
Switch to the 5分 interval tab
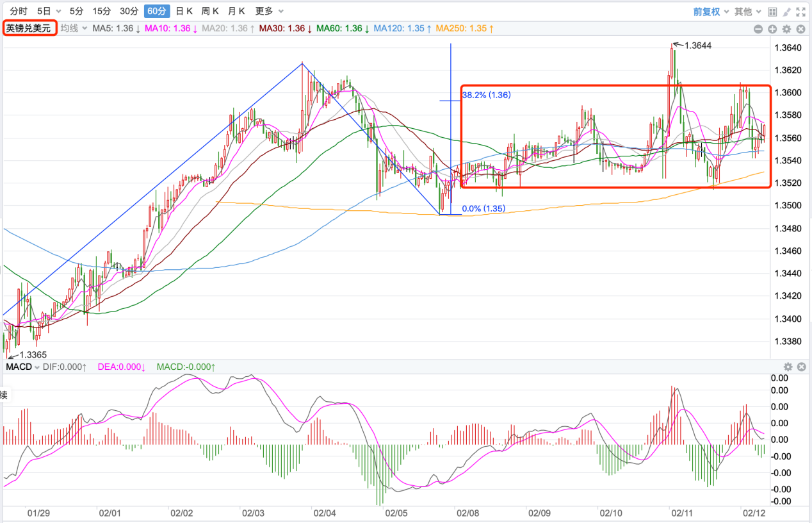pyautogui.click(x=76, y=12)
